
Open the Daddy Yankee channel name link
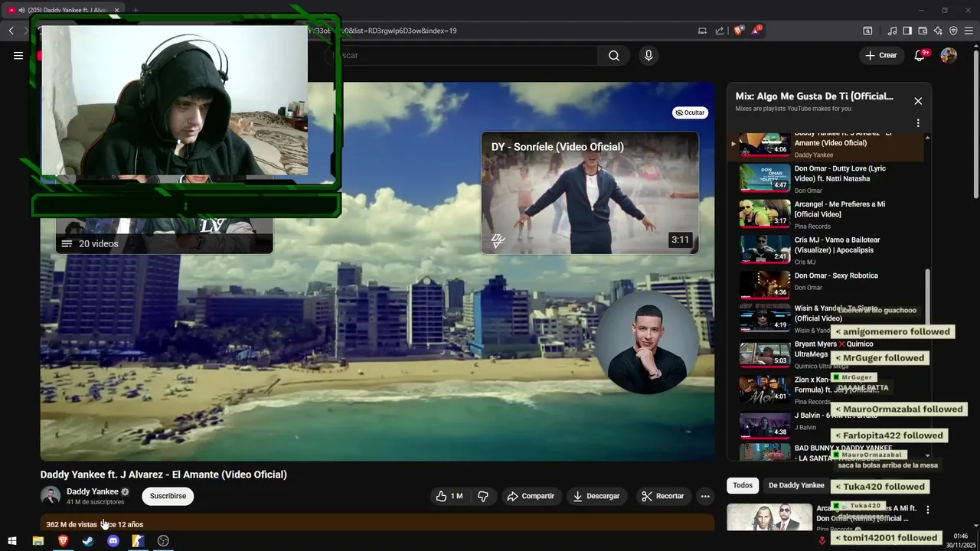click(x=93, y=491)
